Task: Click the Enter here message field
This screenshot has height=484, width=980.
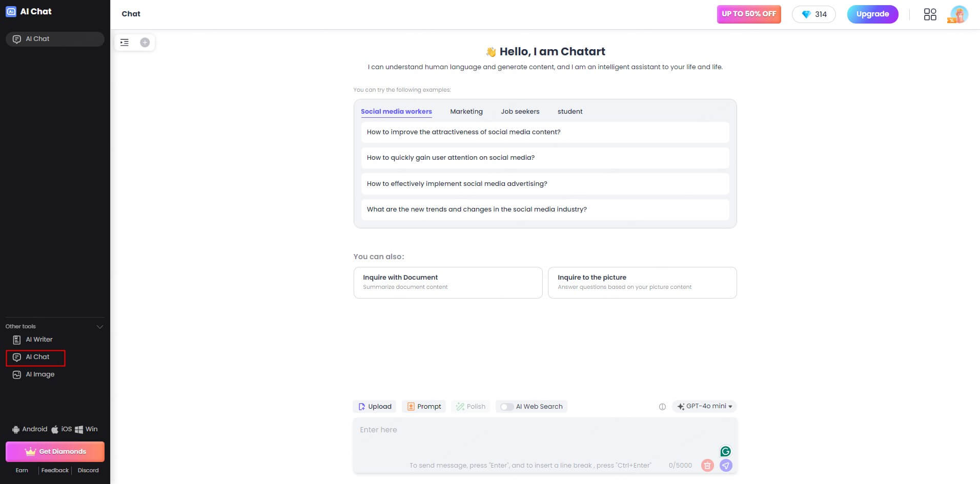Action: (545, 438)
